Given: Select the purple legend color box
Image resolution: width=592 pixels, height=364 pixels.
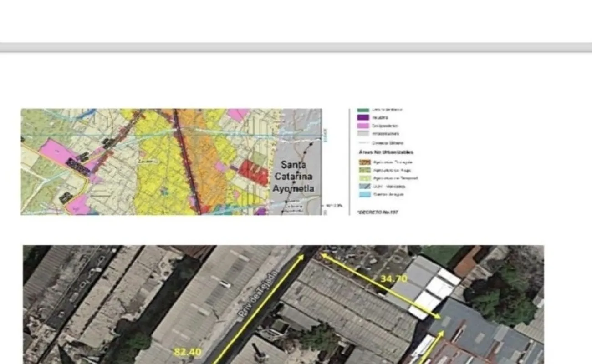Looking at the screenshot, I should [363, 117].
